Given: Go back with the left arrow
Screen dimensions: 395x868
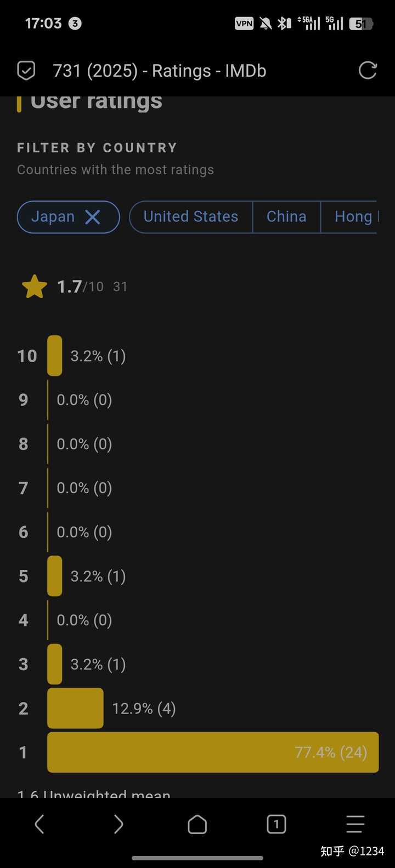Looking at the screenshot, I should (x=39, y=824).
